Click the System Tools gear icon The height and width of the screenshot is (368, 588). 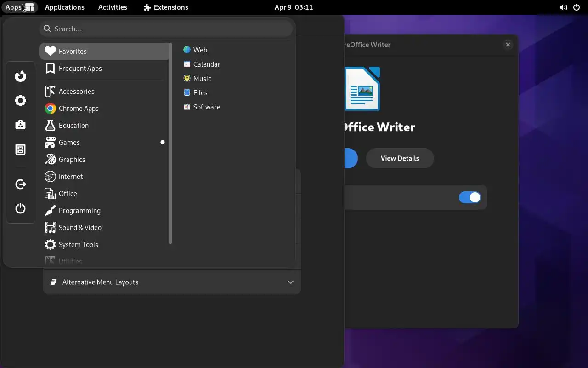(x=50, y=244)
